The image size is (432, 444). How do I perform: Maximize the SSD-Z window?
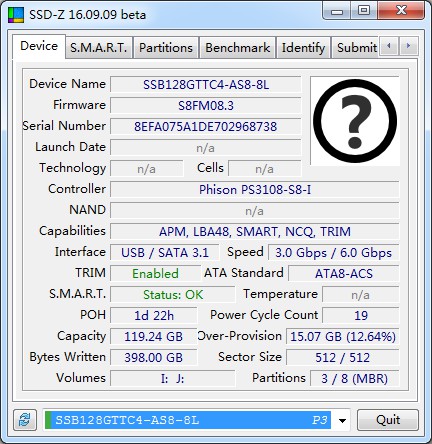point(364,11)
